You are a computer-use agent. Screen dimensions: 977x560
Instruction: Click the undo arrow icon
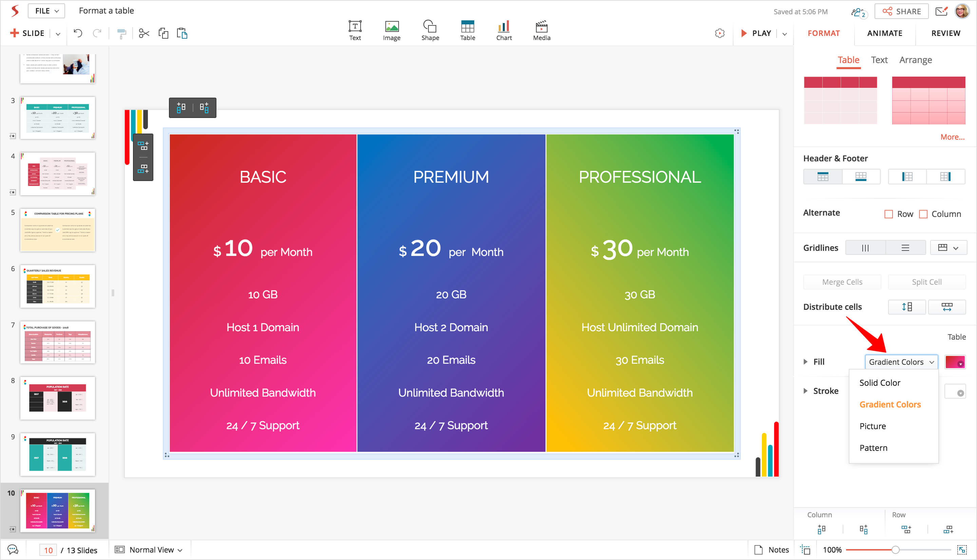coord(78,34)
